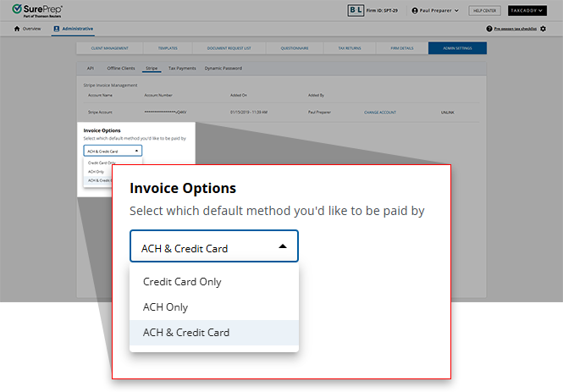This screenshot has height=392, width=563.
Task: Click the Account Name column header
Action: point(100,95)
